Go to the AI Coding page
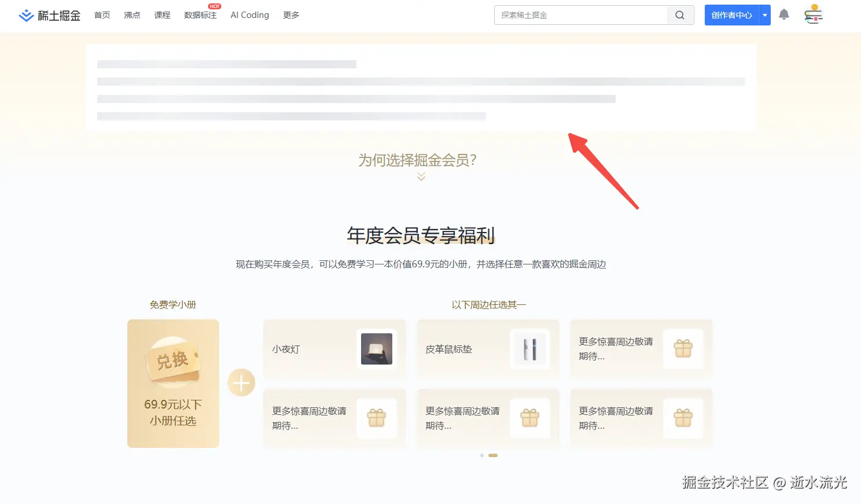This screenshot has width=861, height=504. 249,15
